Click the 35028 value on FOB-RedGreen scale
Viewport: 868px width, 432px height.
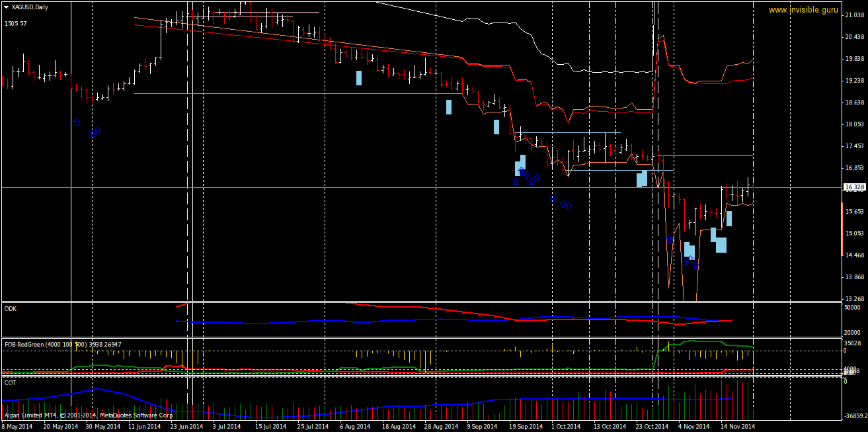pyautogui.click(x=852, y=343)
